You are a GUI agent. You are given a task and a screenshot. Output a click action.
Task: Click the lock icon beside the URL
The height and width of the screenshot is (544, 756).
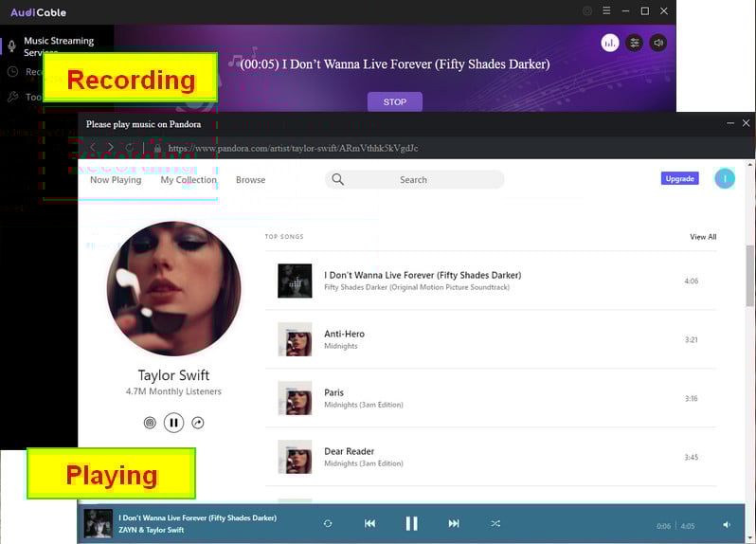pyautogui.click(x=157, y=148)
